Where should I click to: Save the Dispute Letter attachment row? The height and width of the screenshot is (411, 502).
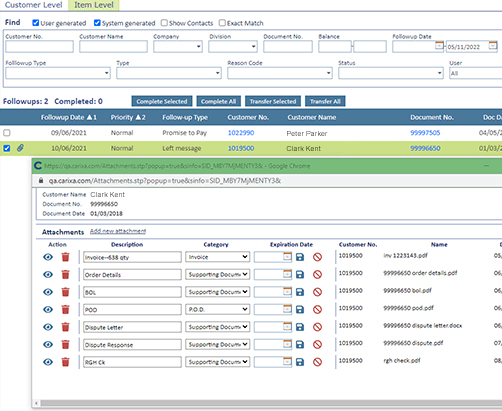(x=300, y=327)
